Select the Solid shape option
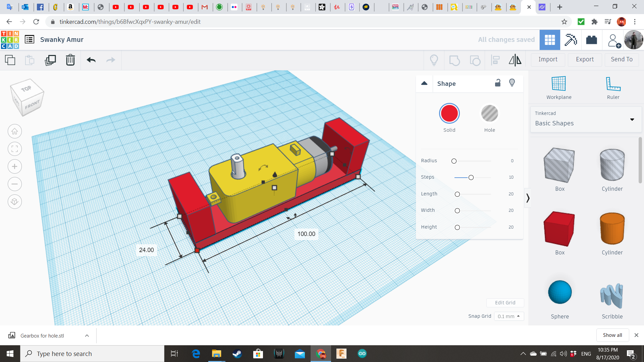The height and width of the screenshot is (362, 644). point(449,114)
